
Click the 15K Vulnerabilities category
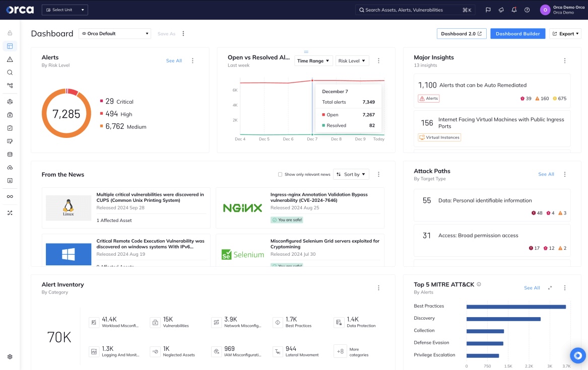click(x=170, y=322)
